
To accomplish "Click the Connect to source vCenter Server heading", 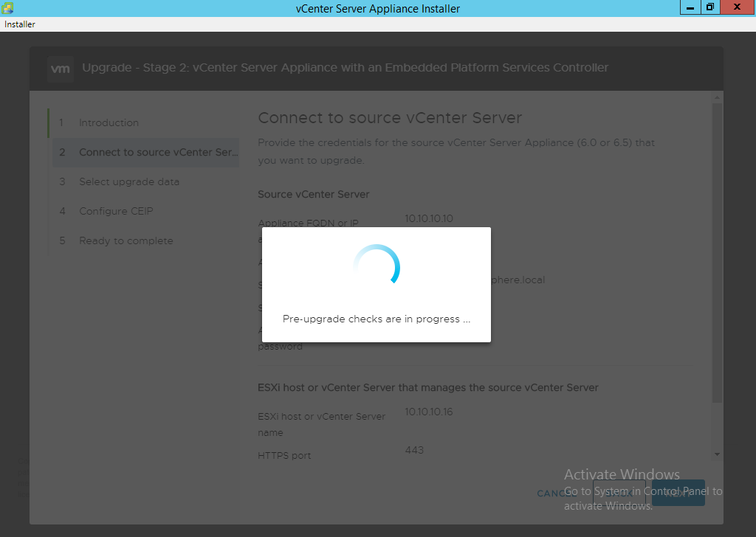I will 390,117.
